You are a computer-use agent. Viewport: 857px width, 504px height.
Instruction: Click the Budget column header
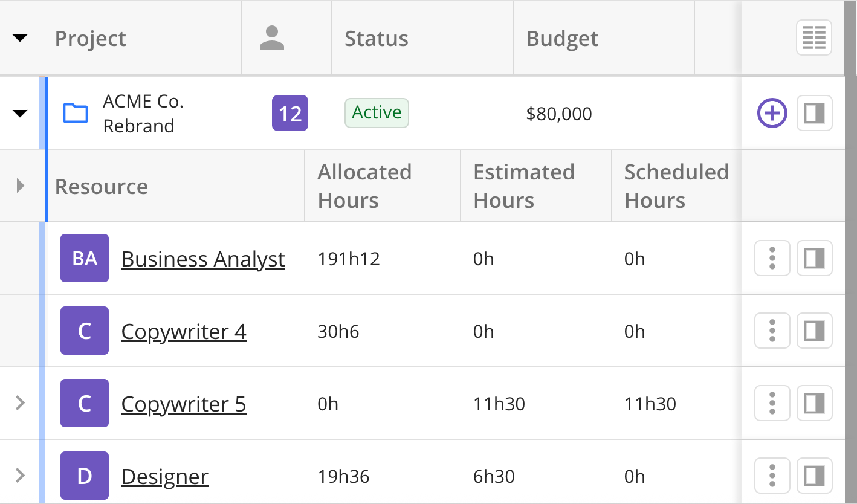click(562, 39)
